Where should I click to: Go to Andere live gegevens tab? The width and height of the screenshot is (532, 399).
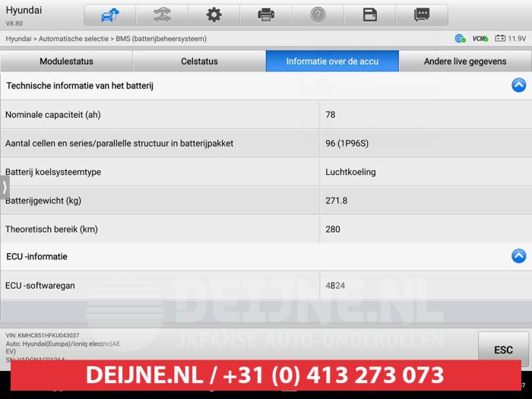[x=465, y=62]
